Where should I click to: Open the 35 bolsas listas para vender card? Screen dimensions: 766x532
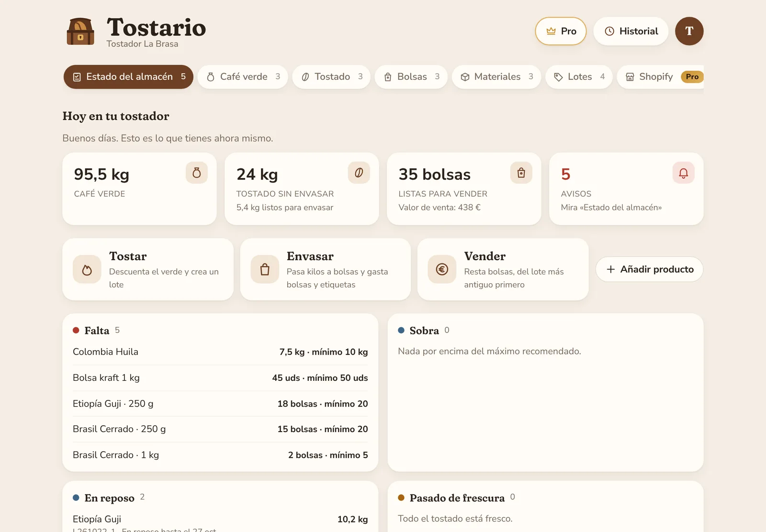(x=464, y=189)
